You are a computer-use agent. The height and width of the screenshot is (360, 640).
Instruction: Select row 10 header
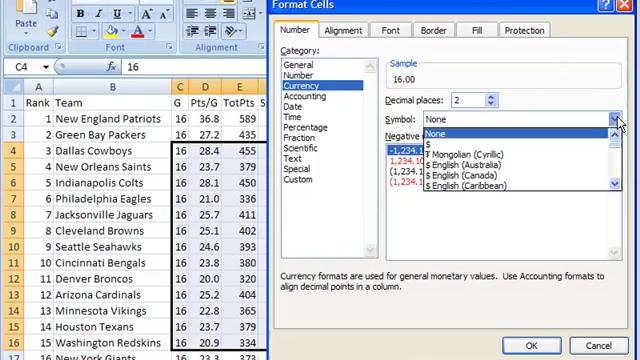click(13, 247)
